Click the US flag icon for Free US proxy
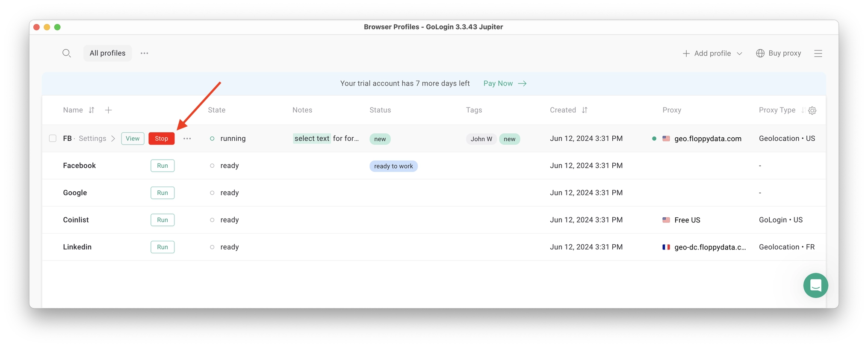This screenshot has width=868, height=347. (x=666, y=220)
